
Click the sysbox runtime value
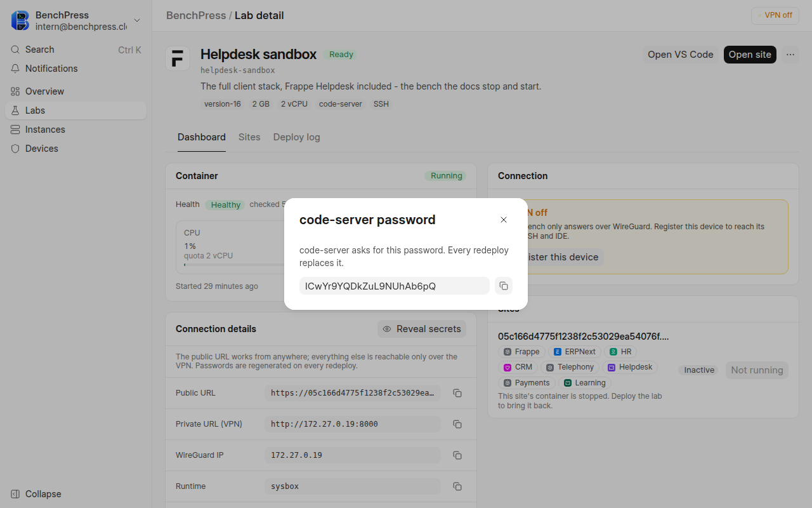[353, 486]
